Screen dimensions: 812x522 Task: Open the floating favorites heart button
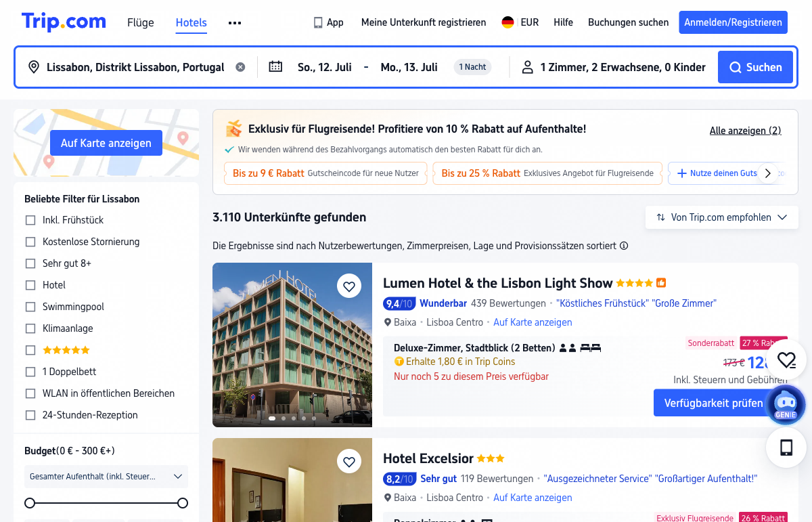(x=786, y=360)
